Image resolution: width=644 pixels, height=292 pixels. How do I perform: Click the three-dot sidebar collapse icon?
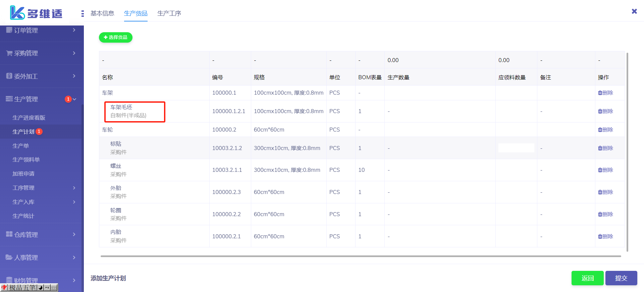click(x=83, y=13)
